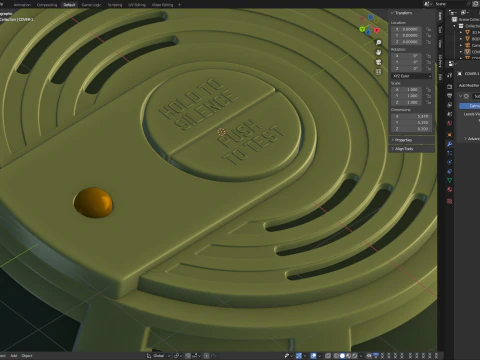480x360 pixels.
Task: Open the Object Constraints properties tab icon
Action: tap(449, 171)
